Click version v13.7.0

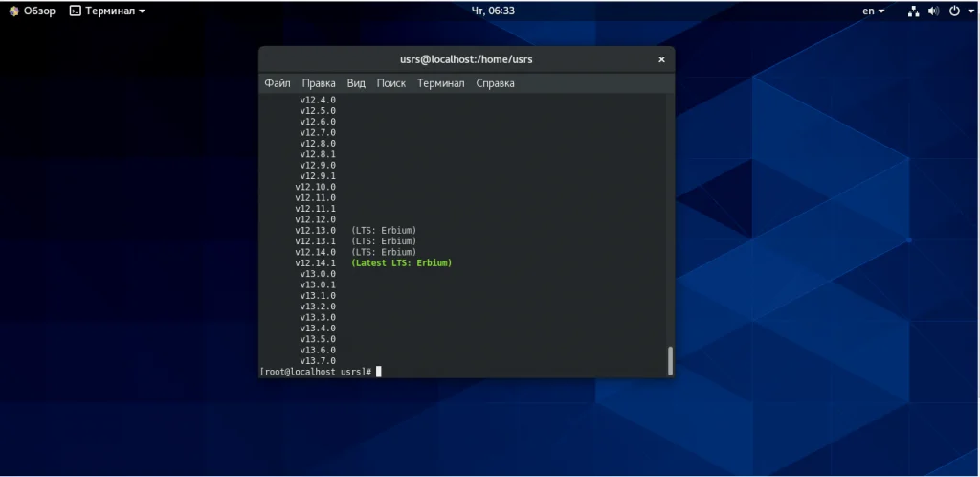coord(318,361)
